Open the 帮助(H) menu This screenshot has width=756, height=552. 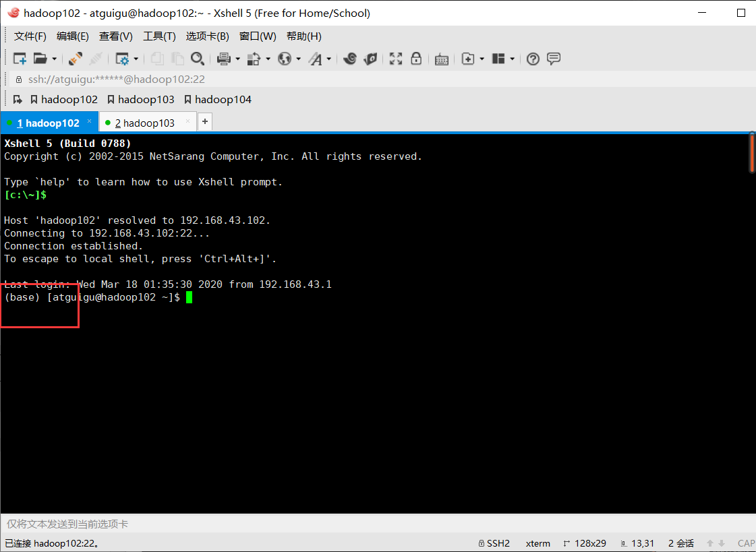pos(303,36)
